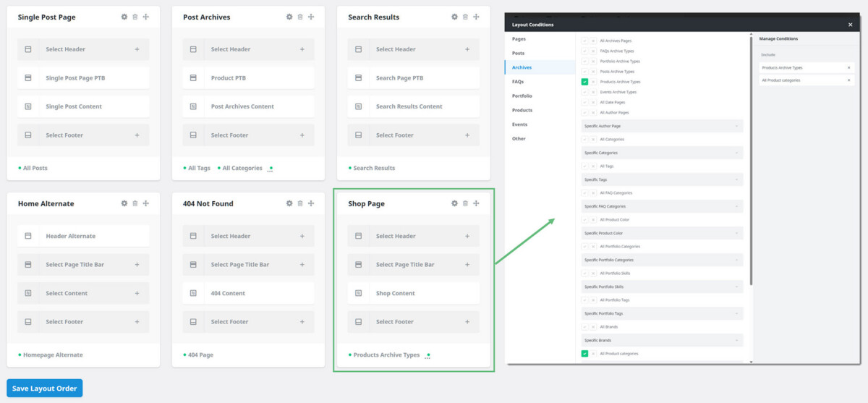Image resolution: width=868 pixels, height=403 pixels.
Task: Click Save Layout Order button
Action: click(45, 389)
